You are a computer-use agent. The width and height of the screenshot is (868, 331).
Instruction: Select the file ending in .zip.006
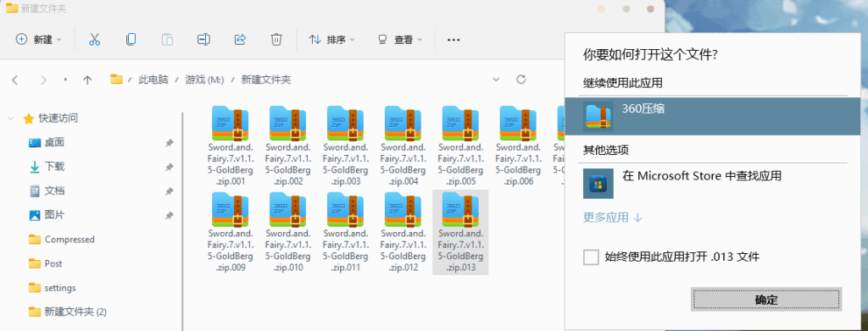[x=518, y=146]
